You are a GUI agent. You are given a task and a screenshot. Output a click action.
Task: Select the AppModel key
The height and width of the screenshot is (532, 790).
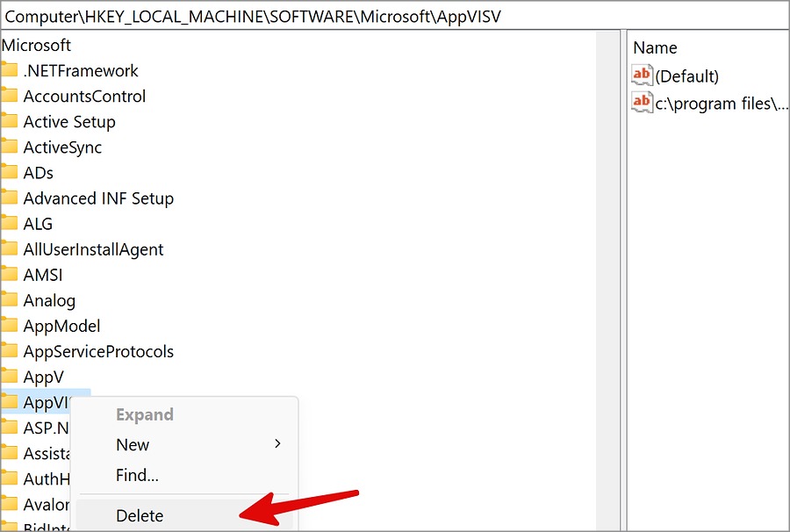click(x=61, y=326)
